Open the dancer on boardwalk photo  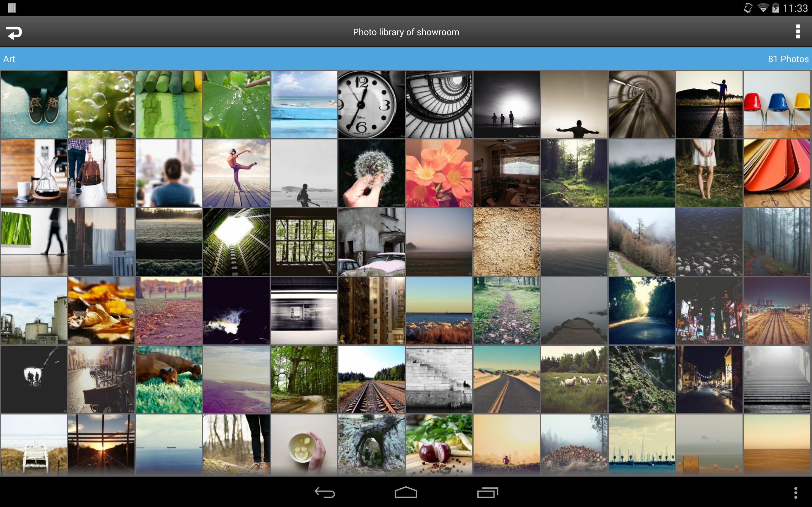236,173
